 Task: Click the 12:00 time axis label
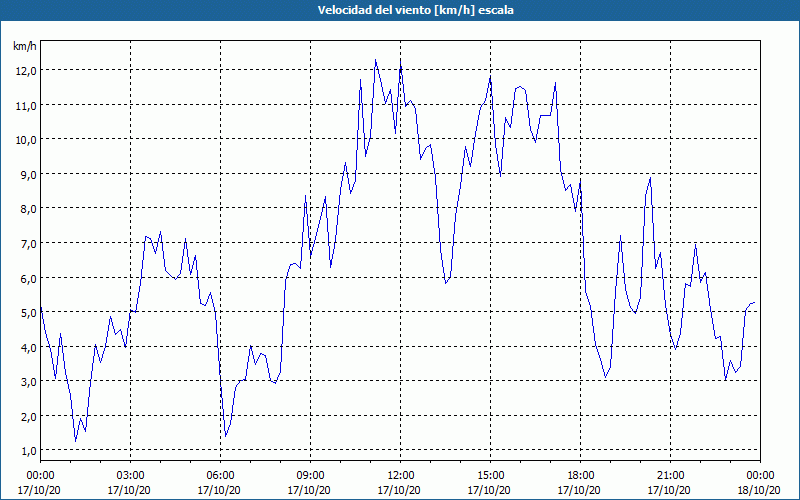point(401,476)
